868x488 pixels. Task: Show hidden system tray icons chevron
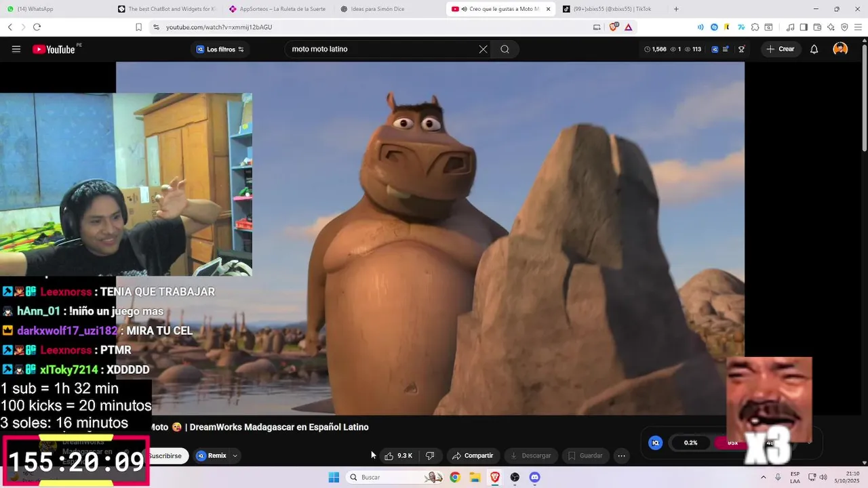point(763,477)
